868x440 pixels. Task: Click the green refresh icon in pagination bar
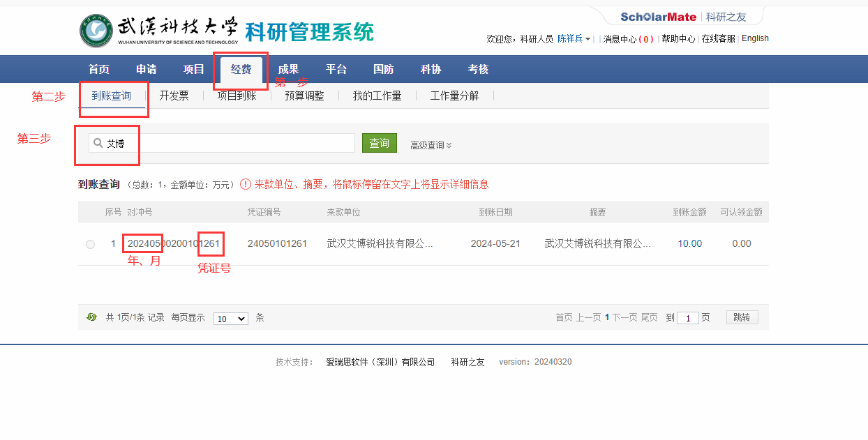point(91,317)
